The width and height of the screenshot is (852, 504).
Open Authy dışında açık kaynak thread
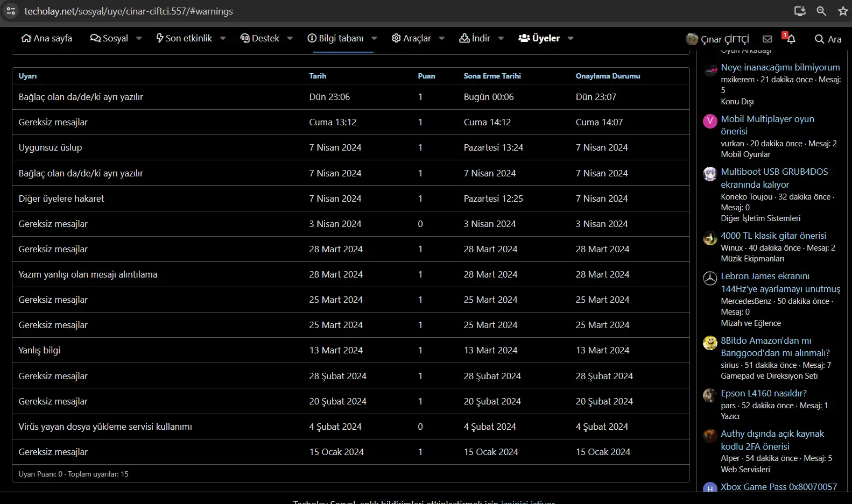coord(772,440)
